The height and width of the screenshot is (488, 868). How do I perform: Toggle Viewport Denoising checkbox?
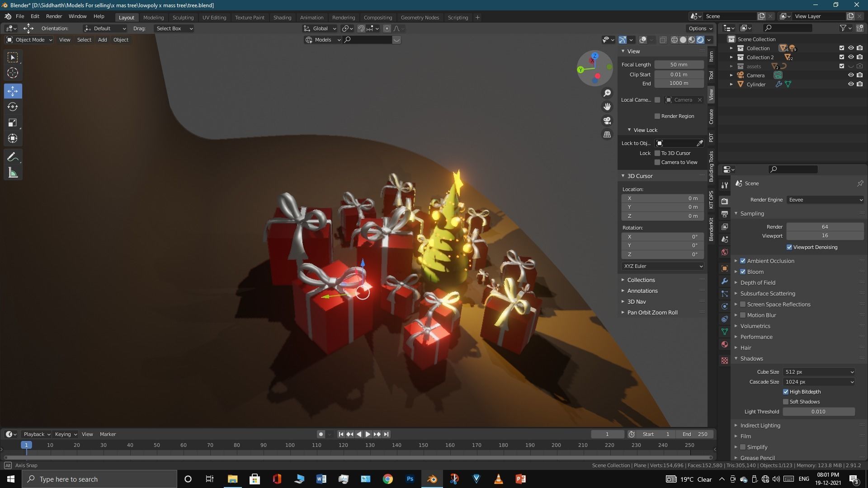click(789, 247)
